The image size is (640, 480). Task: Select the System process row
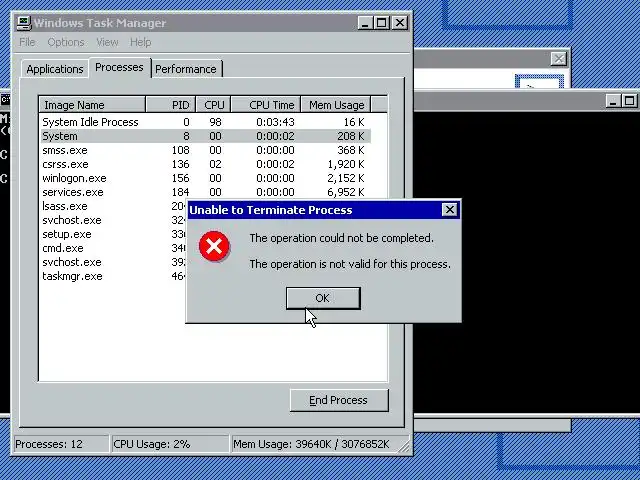[x=205, y=136]
